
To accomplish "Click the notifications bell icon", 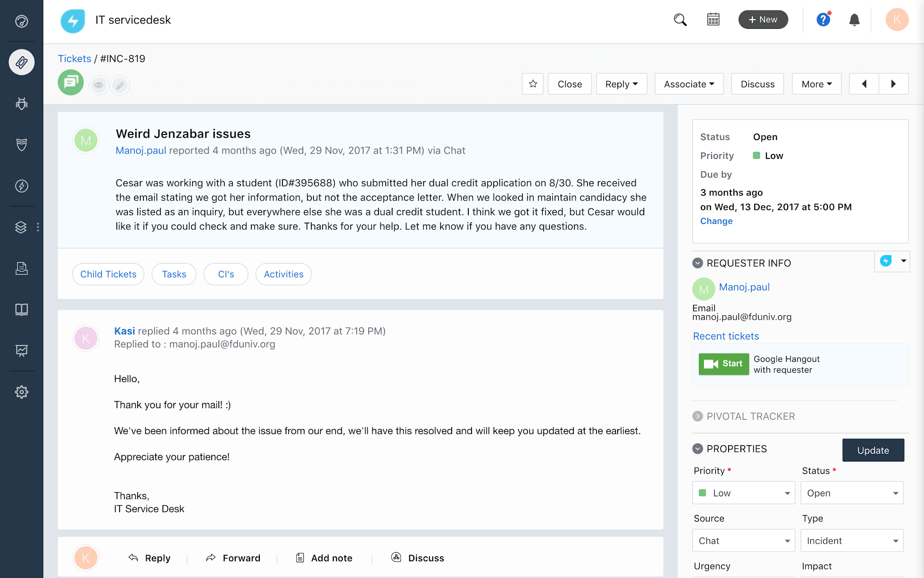I will coord(854,20).
